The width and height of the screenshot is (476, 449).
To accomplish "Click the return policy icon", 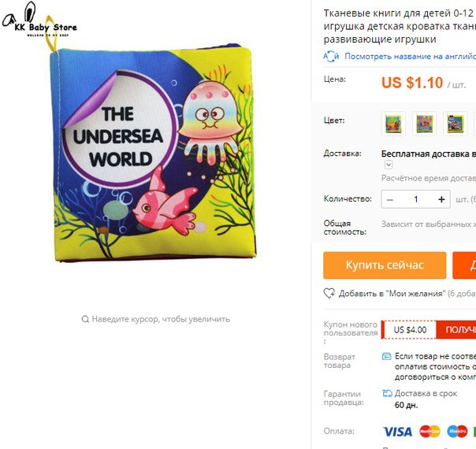I will click(x=386, y=356).
